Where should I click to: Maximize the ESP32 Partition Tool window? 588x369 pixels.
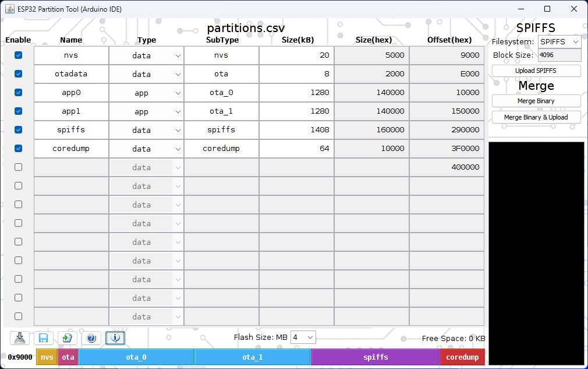[547, 9]
